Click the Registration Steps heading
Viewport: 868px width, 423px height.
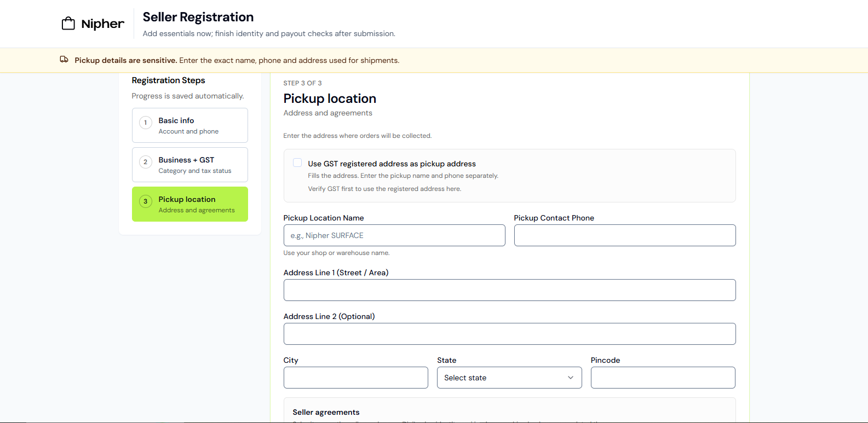tap(169, 80)
